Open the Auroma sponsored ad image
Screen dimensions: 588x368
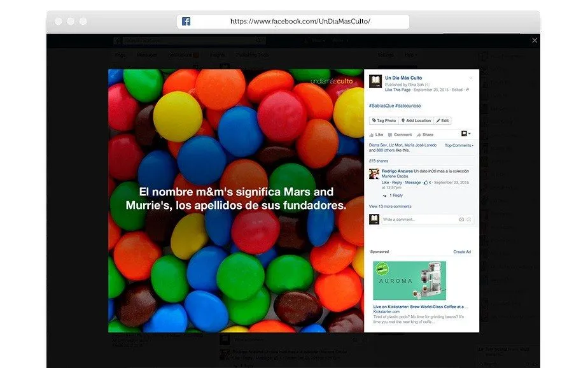(410, 281)
